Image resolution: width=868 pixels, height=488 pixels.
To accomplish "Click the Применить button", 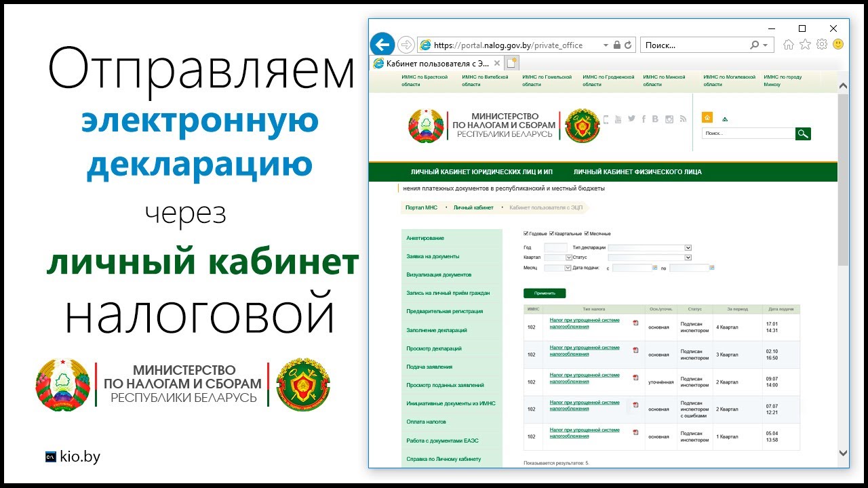I will tap(545, 293).
